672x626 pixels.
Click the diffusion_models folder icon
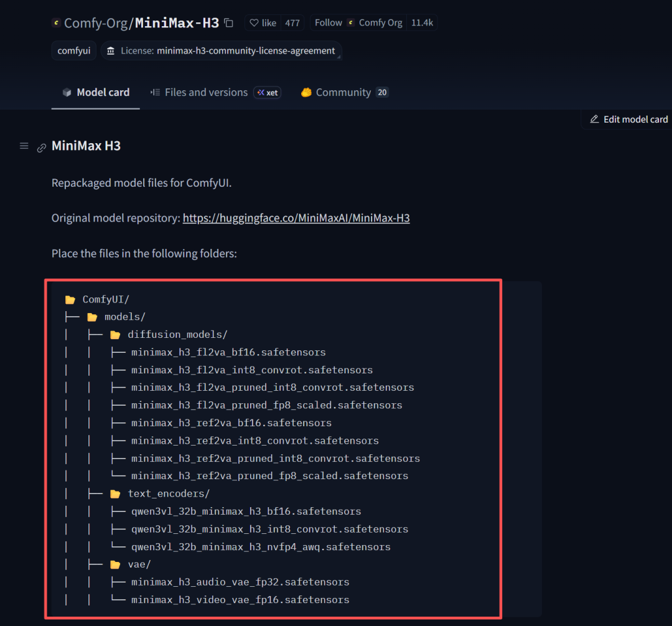click(x=115, y=335)
